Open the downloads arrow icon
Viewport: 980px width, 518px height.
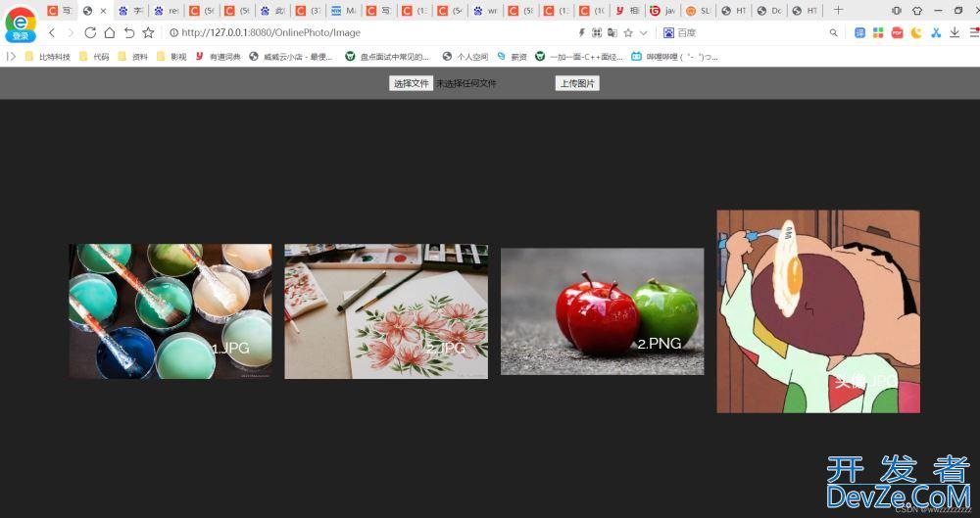[x=955, y=32]
